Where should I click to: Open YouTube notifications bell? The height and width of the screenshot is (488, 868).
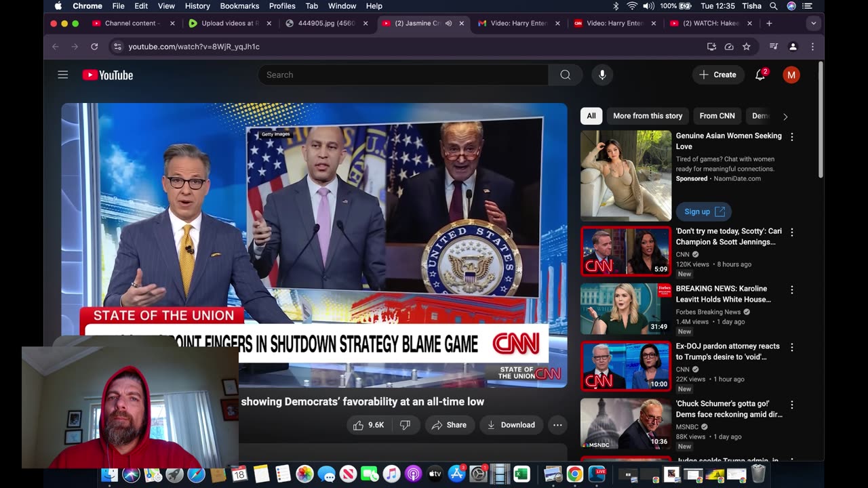coord(760,75)
